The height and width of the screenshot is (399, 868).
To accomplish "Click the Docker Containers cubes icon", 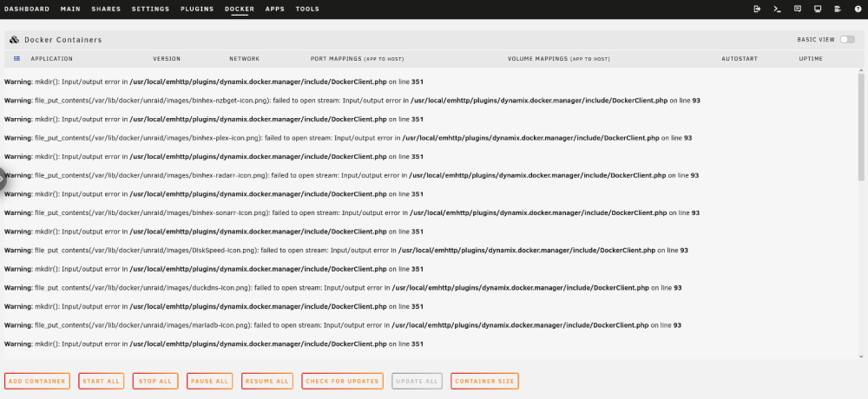I will (15, 40).
